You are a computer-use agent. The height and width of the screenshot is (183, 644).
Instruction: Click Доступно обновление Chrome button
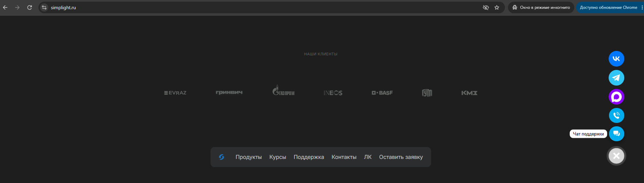(608, 7)
